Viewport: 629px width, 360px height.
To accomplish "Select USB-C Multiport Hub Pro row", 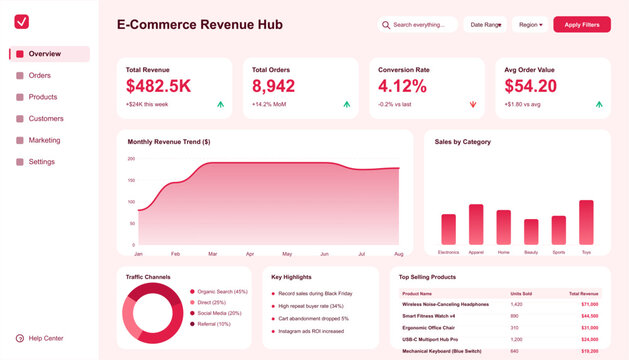I will (x=500, y=340).
